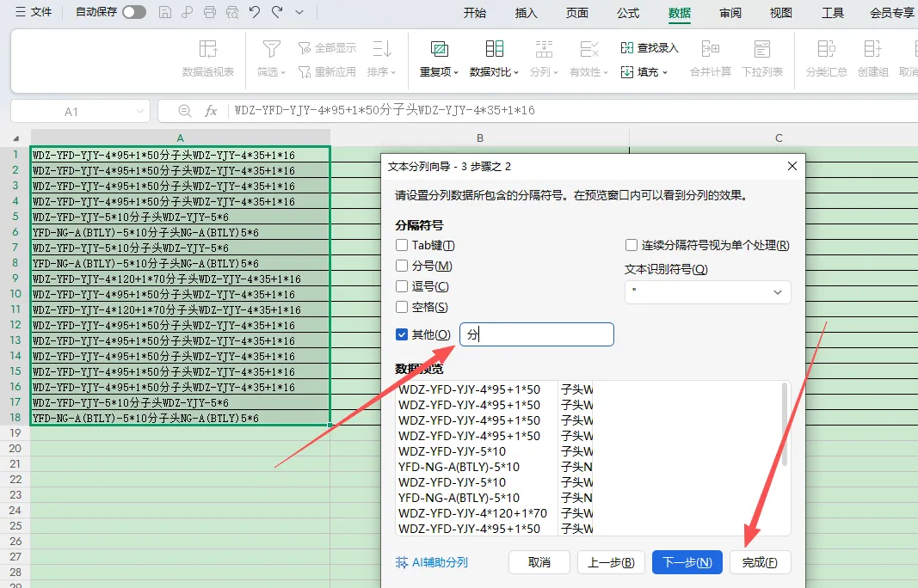Viewport: 918px width, 588px height.
Task: Expand the quick access toolbar chevron
Action: [x=299, y=12]
